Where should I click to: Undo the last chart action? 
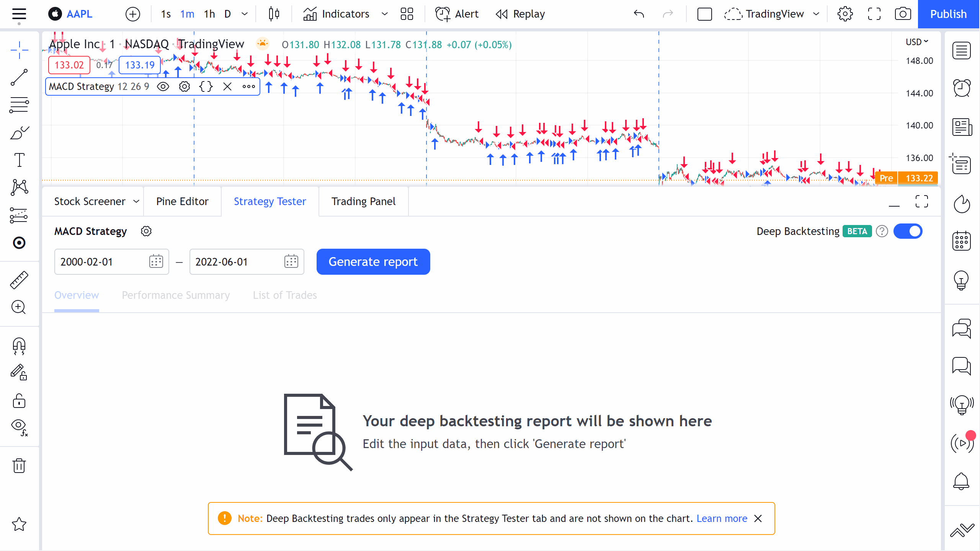tap(639, 14)
